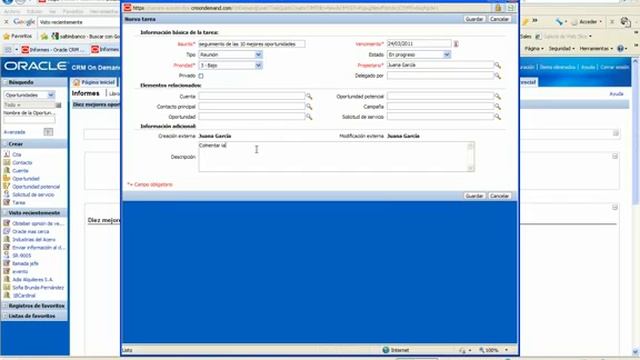
Task: Click Ayuda link in Oracle header
Action: tap(588, 67)
